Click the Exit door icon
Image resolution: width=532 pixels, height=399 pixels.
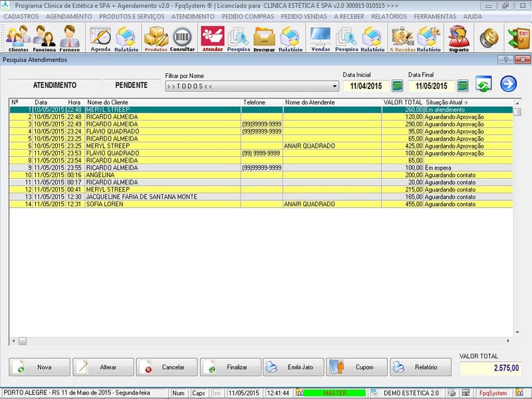pos(519,38)
